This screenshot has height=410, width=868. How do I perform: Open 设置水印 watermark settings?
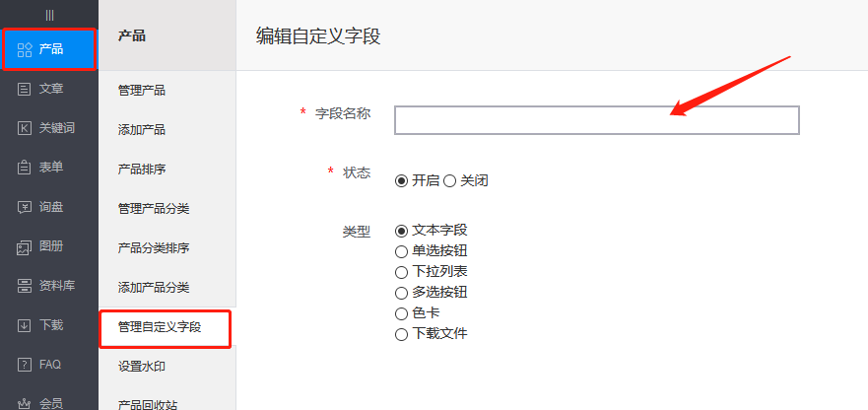[x=142, y=367]
